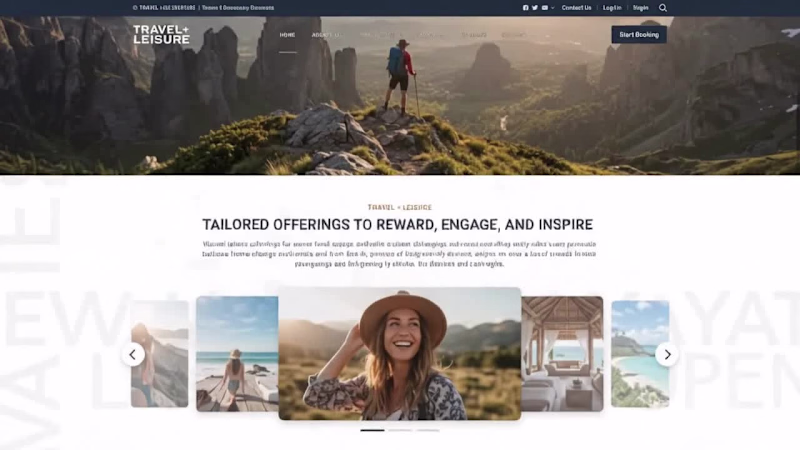
Task: Click the search magnifier icon
Action: [x=663, y=8]
